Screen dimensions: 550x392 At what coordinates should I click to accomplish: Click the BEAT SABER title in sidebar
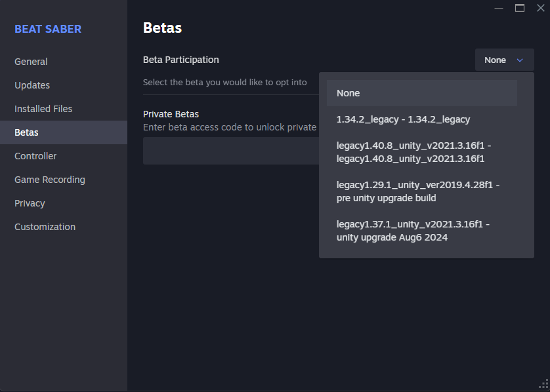(x=48, y=29)
